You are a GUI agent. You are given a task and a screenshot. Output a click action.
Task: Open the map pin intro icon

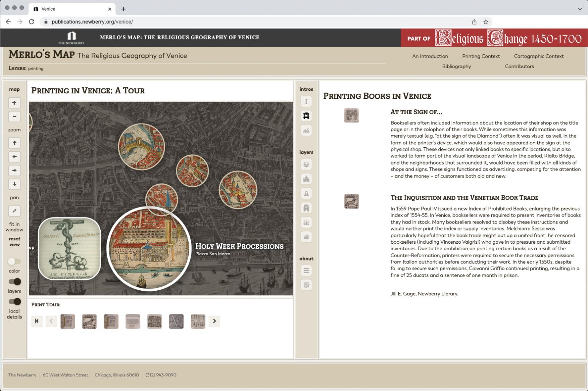(x=306, y=131)
